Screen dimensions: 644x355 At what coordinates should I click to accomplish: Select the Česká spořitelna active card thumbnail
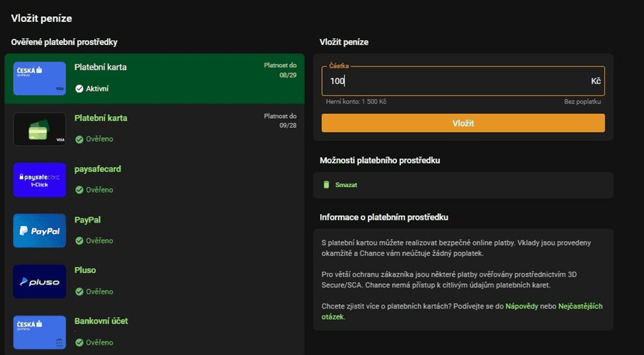coord(40,79)
